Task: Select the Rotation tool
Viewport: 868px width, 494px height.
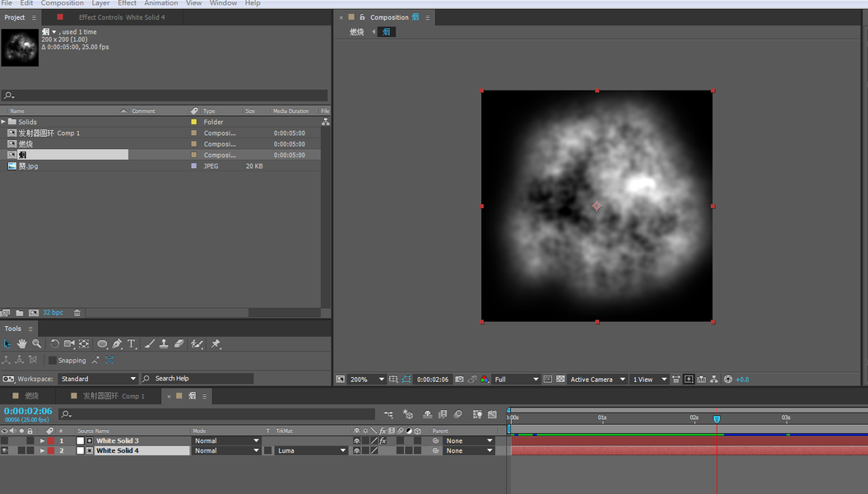Action: [54, 344]
